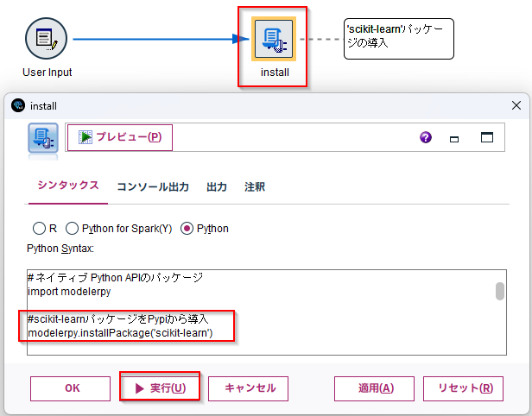Click inside the Python Syntax text area
Image resolution: width=532 pixels, height=416 pixels.
pos(267,312)
